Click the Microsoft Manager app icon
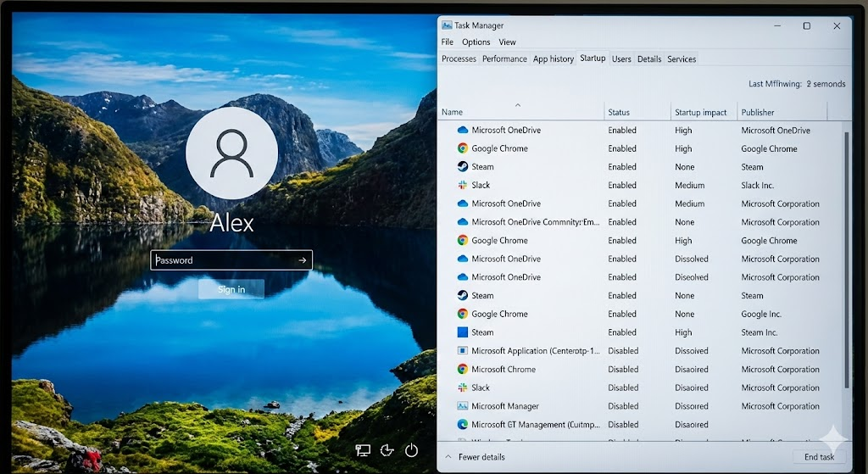The height and width of the screenshot is (474, 868). coord(462,406)
